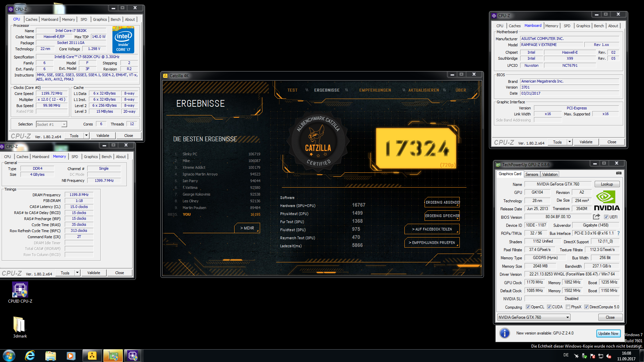Switch to Catzilla taskbar button
644x362 pixels.
[x=92, y=356]
